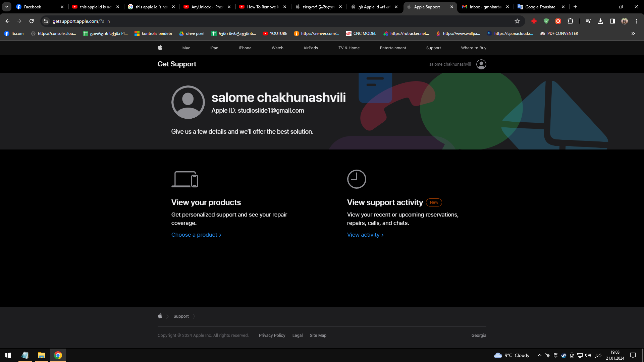Screen dimensions: 644x362
Task: Toggle Chrome side panel icon
Action: pyautogui.click(x=612, y=21)
